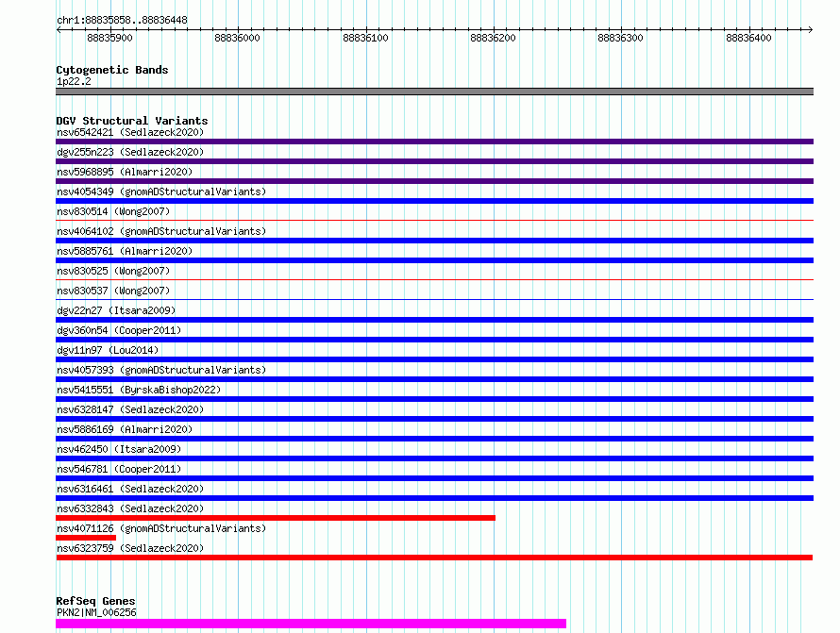Click the PKN2|NM_006256 gene label
Image resolution: width=840 pixels, height=633 pixels.
(x=96, y=612)
